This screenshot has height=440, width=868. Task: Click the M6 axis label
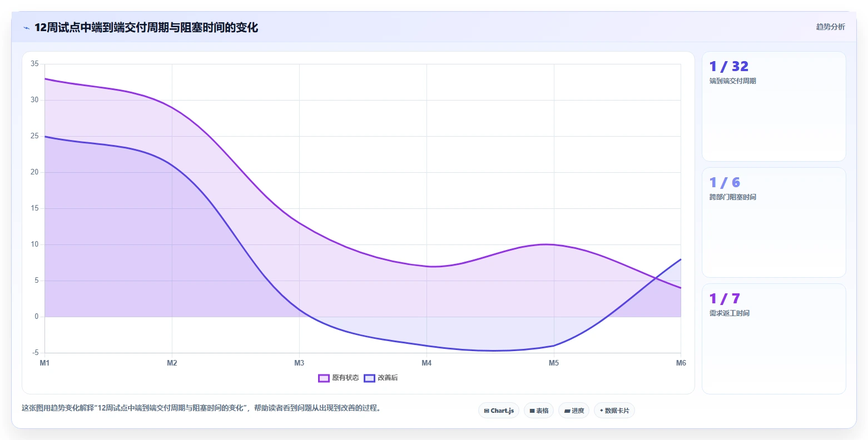681,363
